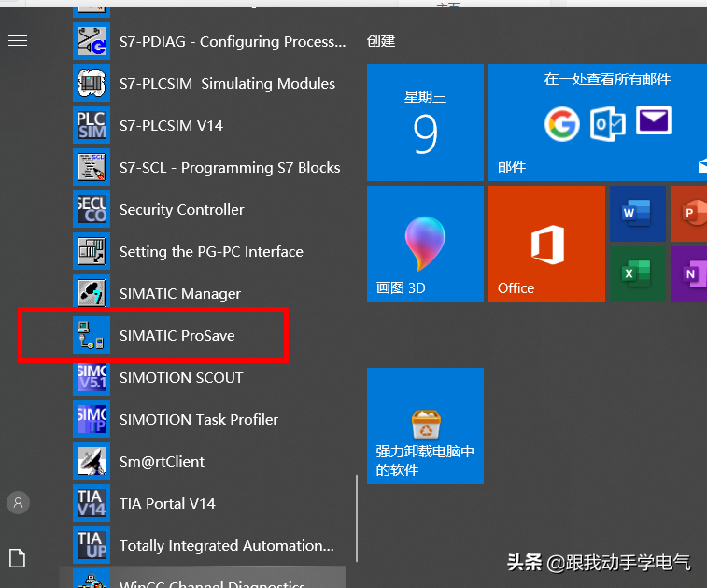The width and height of the screenshot is (707, 588).
Task: Open the user account icon
Action: (x=18, y=502)
